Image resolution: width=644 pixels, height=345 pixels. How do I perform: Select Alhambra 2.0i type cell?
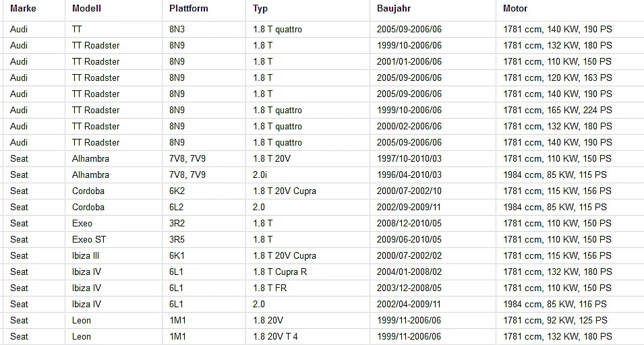point(308,175)
